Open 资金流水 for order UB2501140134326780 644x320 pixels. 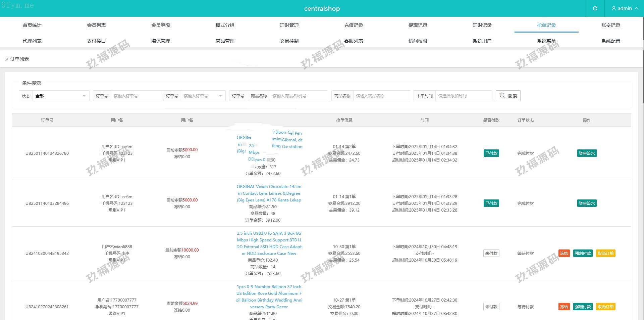pos(587,153)
